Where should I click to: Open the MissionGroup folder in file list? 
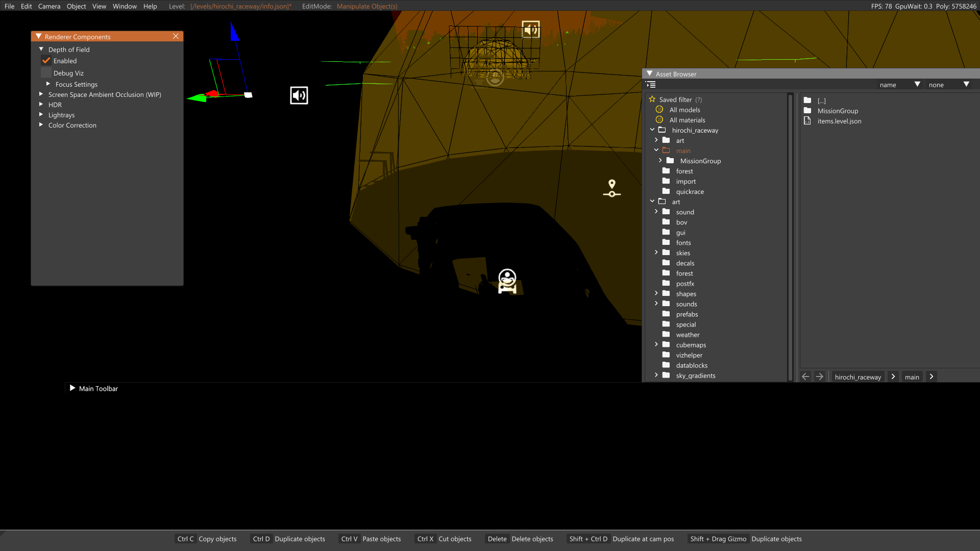838,111
